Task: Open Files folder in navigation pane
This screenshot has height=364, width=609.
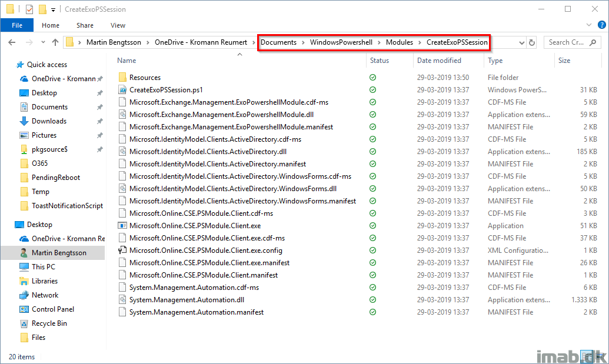Action: [38, 338]
